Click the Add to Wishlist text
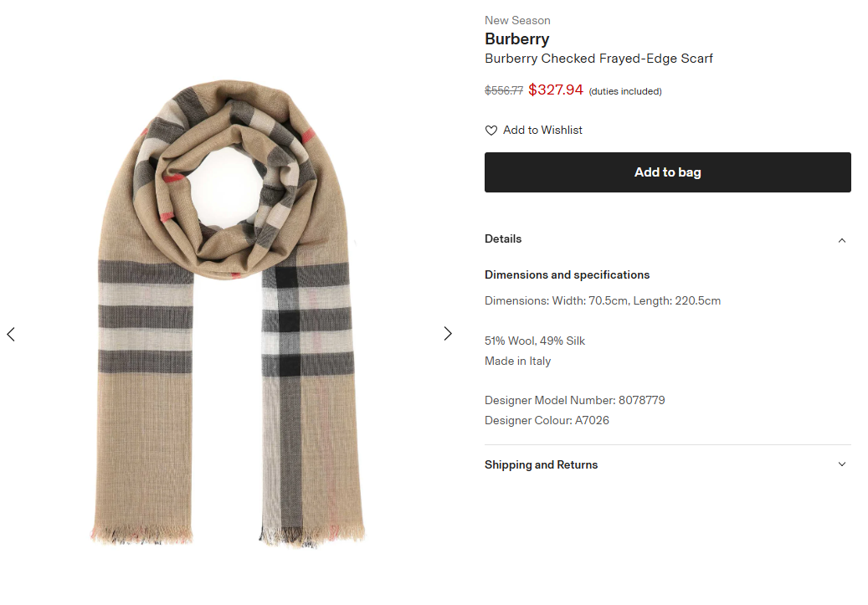Viewport: 868px width, 605px height. (x=542, y=131)
